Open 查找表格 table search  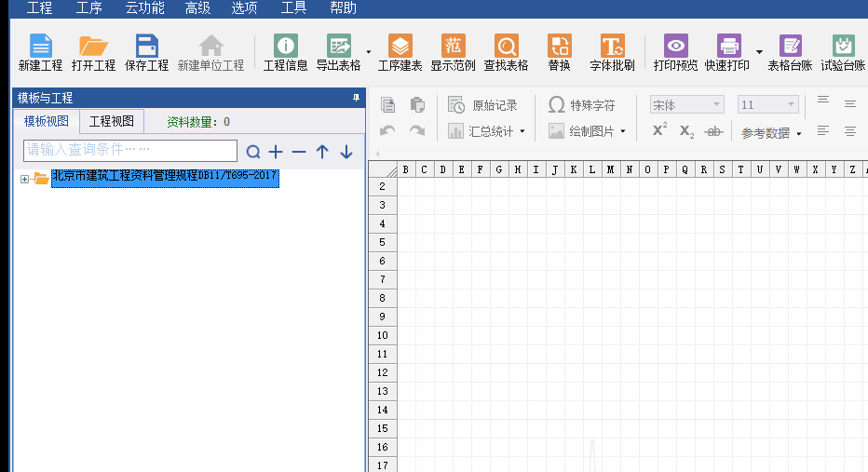506,52
